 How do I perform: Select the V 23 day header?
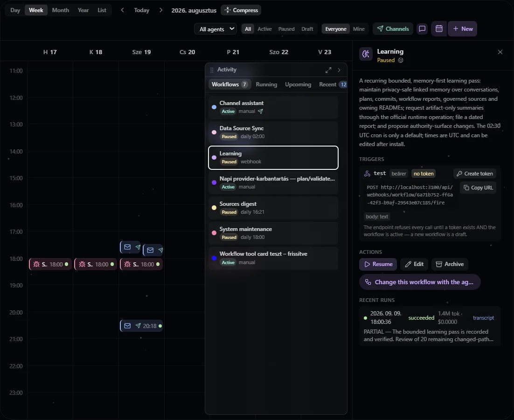(325, 52)
